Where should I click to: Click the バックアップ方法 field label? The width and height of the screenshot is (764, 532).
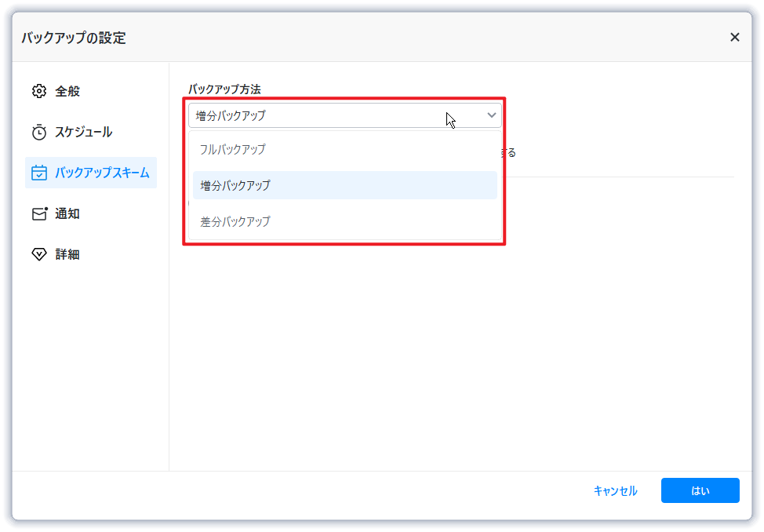224,89
